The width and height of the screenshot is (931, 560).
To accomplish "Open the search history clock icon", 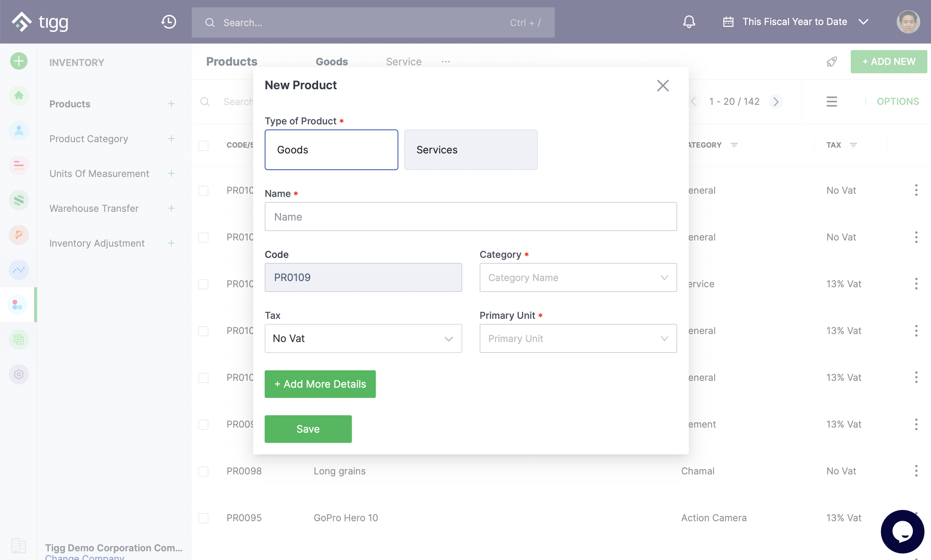I will [168, 22].
